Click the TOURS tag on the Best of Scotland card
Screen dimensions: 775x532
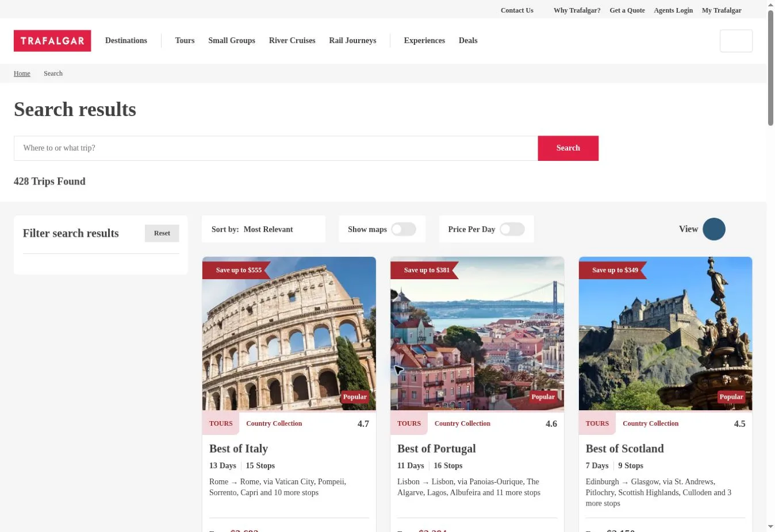[x=597, y=423]
